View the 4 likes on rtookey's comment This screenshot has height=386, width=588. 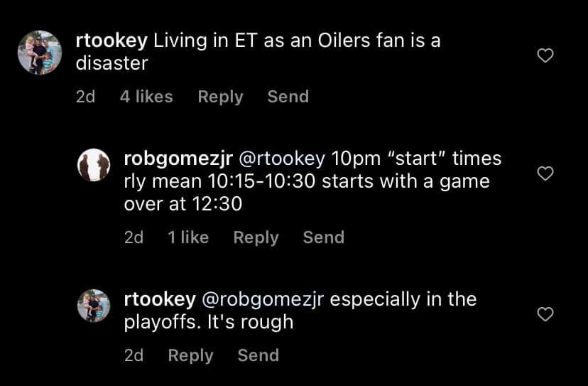click(146, 97)
